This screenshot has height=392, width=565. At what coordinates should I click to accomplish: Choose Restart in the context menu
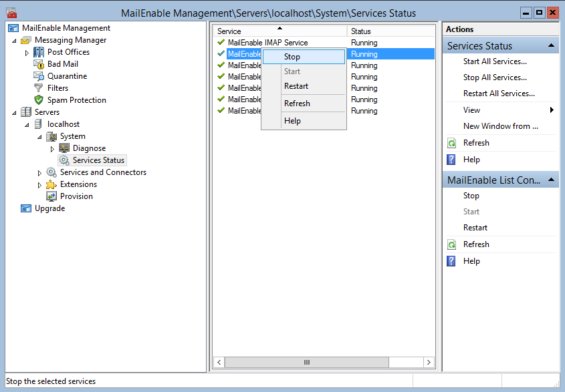click(304, 86)
